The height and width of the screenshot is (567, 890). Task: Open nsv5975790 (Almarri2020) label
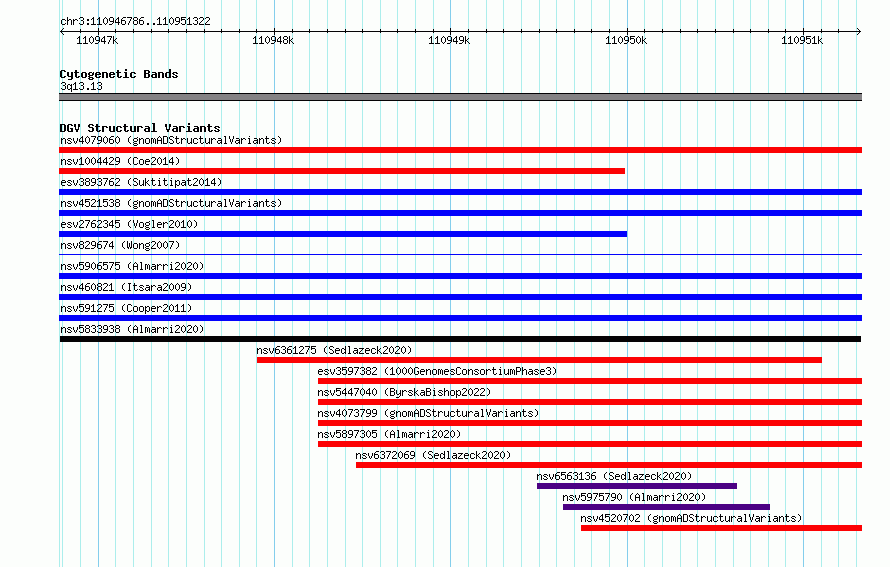(634, 497)
